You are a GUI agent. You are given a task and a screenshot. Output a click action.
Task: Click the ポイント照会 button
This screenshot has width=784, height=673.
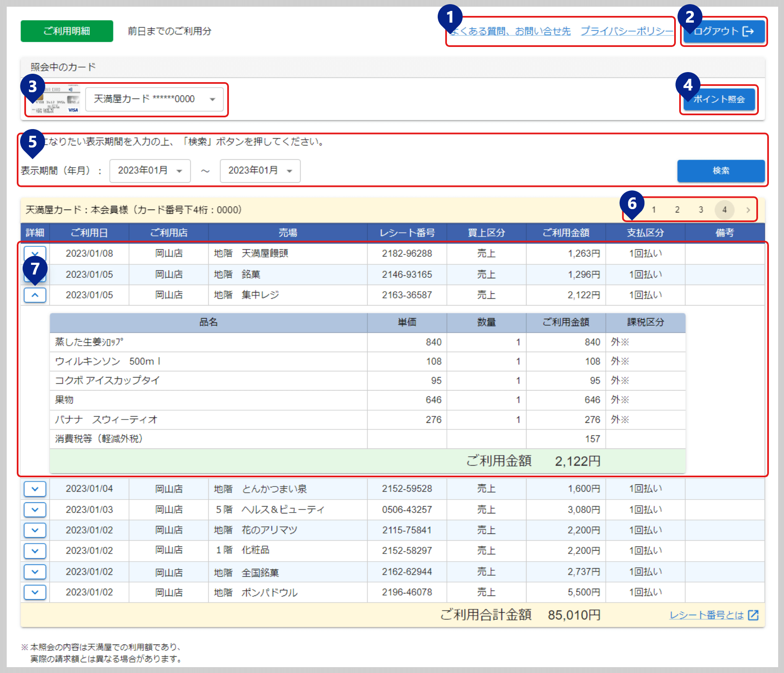(719, 99)
